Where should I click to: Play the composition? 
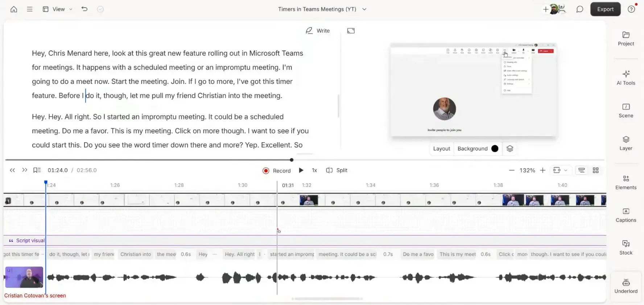pyautogui.click(x=301, y=170)
